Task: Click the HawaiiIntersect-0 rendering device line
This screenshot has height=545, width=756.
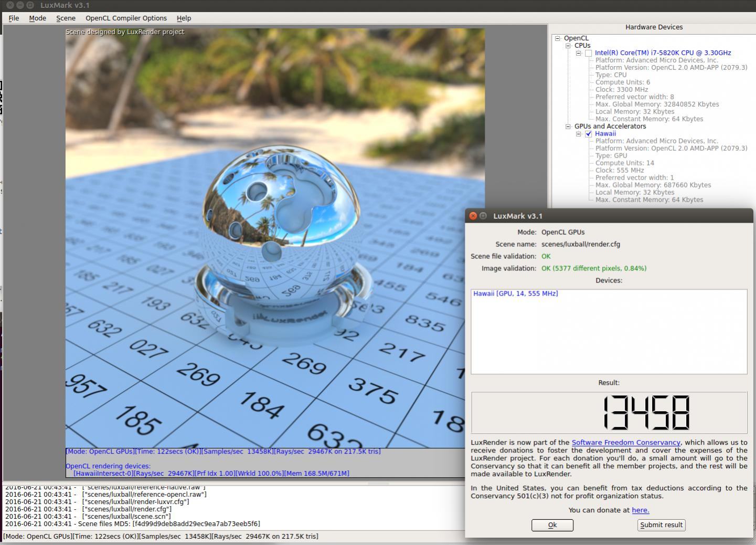Action: 211,474
